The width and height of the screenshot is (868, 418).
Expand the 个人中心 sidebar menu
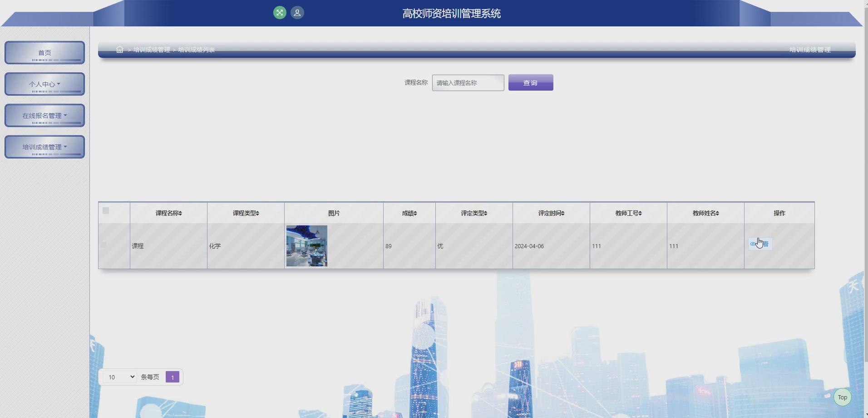tap(44, 84)
